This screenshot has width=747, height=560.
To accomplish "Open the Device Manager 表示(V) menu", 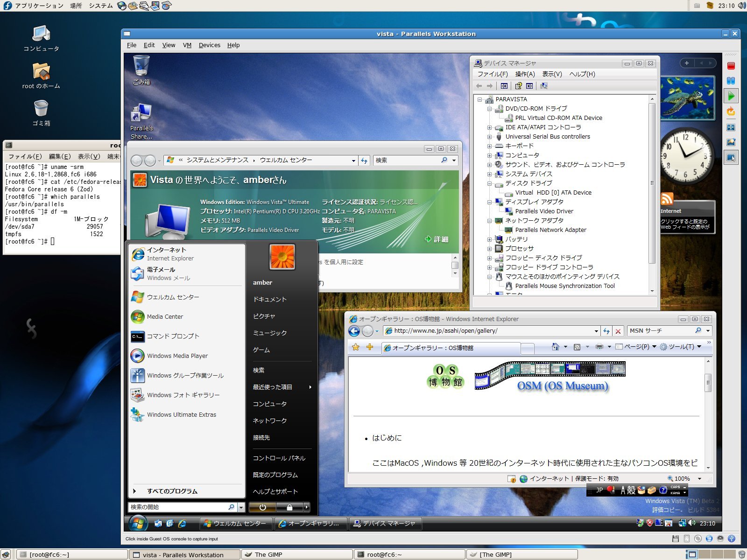I will point(552,74).
